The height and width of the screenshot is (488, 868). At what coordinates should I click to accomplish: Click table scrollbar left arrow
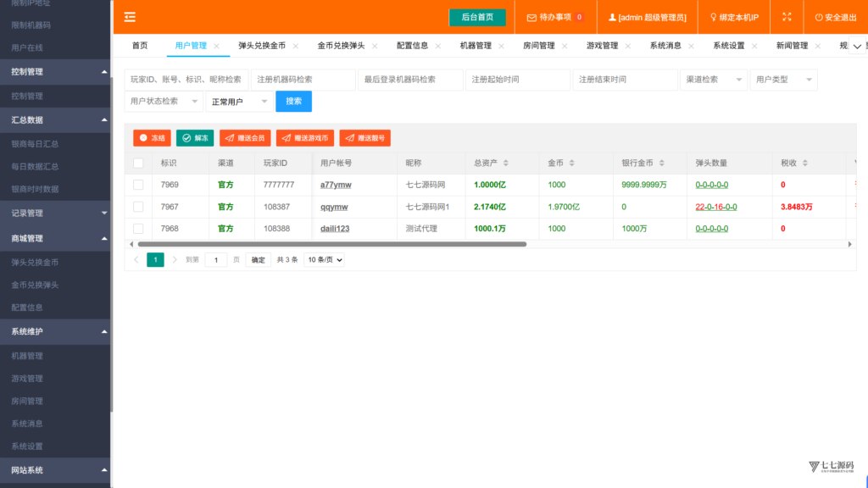[x=131, y=244]
